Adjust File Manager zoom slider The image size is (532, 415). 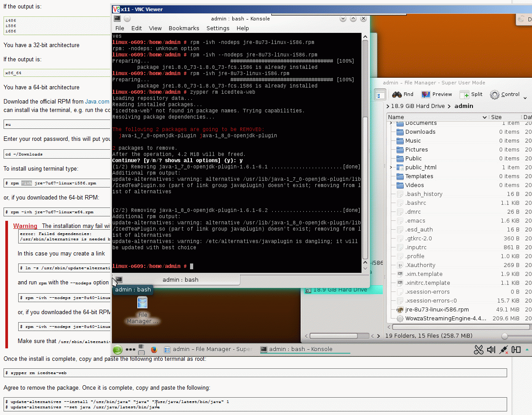pos(505,336)
